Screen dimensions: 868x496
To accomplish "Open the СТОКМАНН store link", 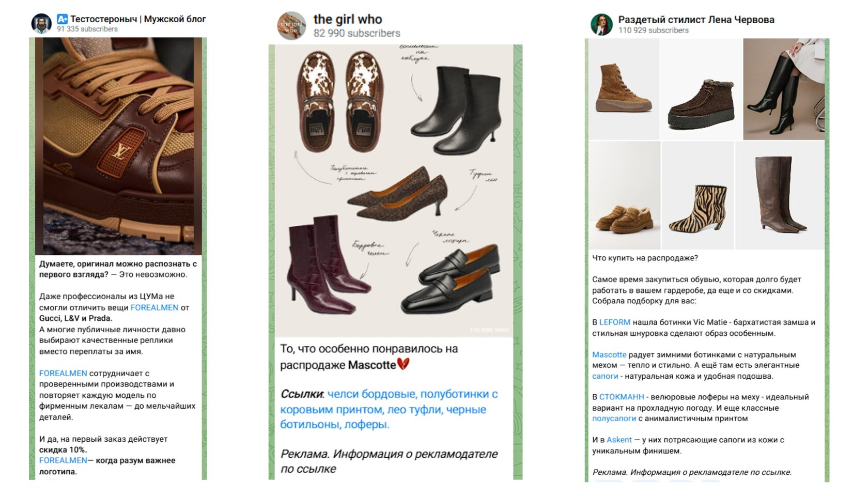I will pyautogui.click(x=622, y=397).
